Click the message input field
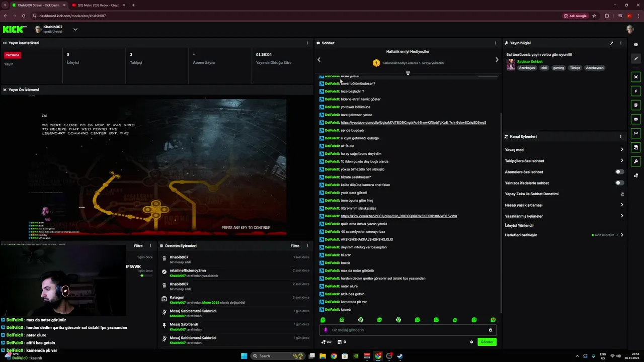 pos(408,330)
